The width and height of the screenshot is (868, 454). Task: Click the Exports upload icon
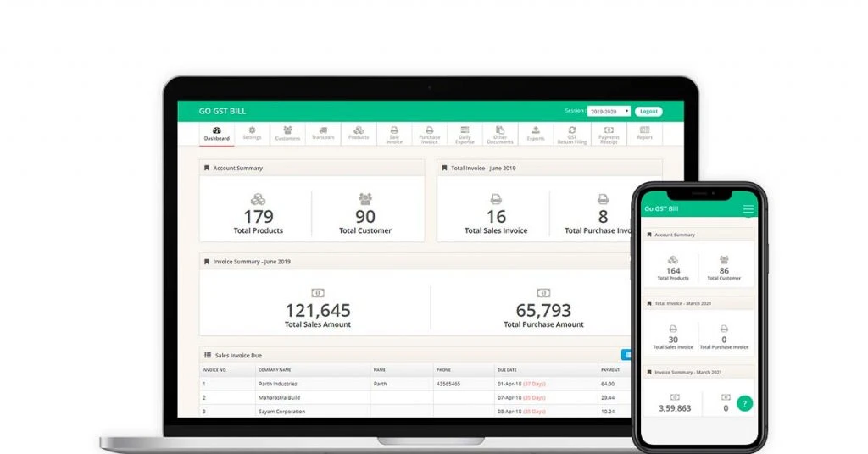click(x=536, y=130)
